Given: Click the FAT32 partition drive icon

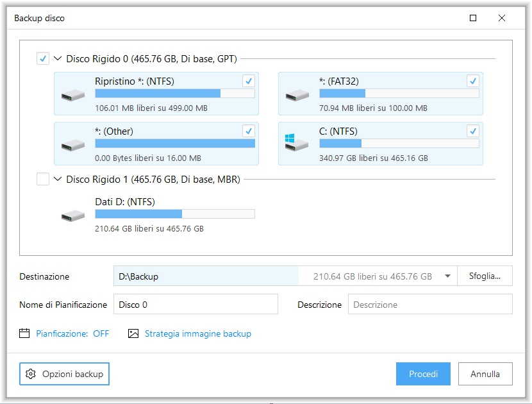Looking at the screenshot, I should (x=297, y=95).
